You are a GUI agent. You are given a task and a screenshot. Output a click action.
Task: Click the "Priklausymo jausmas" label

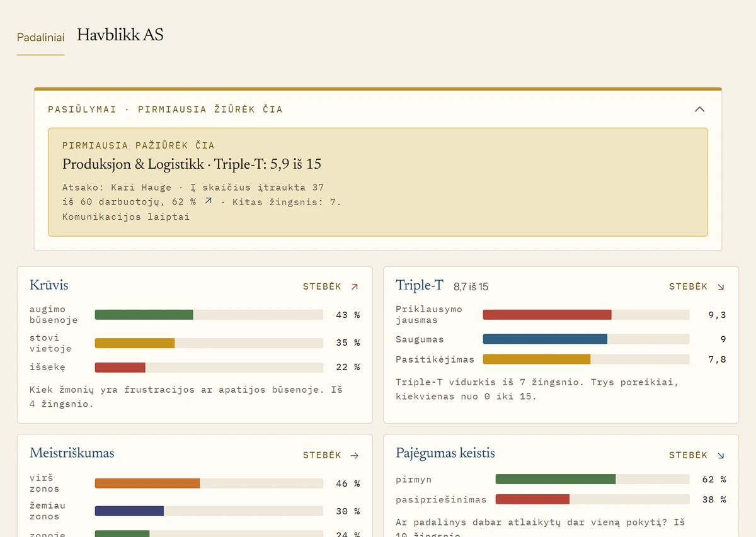coord(429,315)
